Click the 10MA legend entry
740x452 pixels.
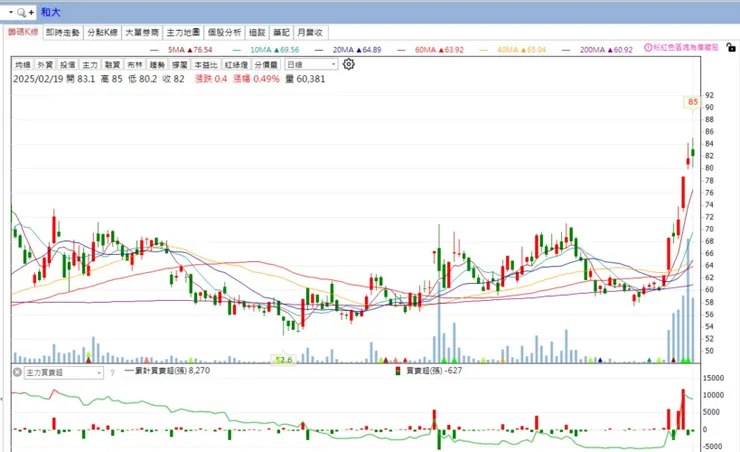[x=266, y=50]
